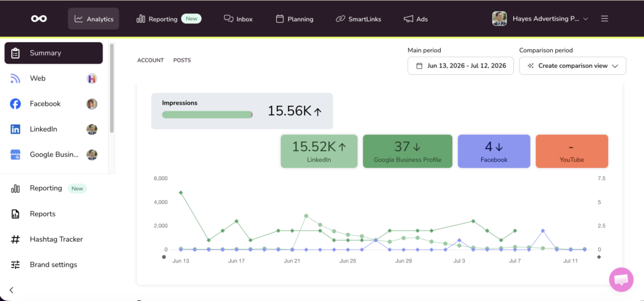Select the Facebook logo in sidebar

tap(15, 104)
